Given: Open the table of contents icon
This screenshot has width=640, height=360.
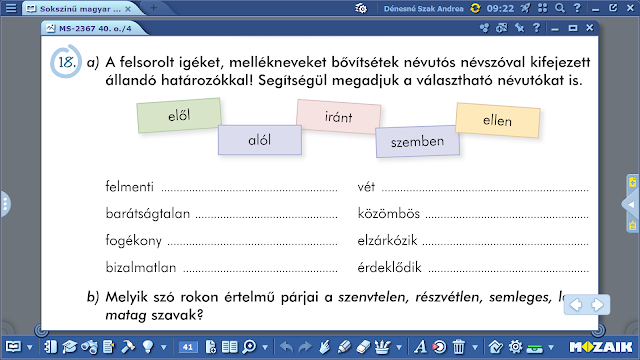Looking at the screenshot, I should point(50,347).
